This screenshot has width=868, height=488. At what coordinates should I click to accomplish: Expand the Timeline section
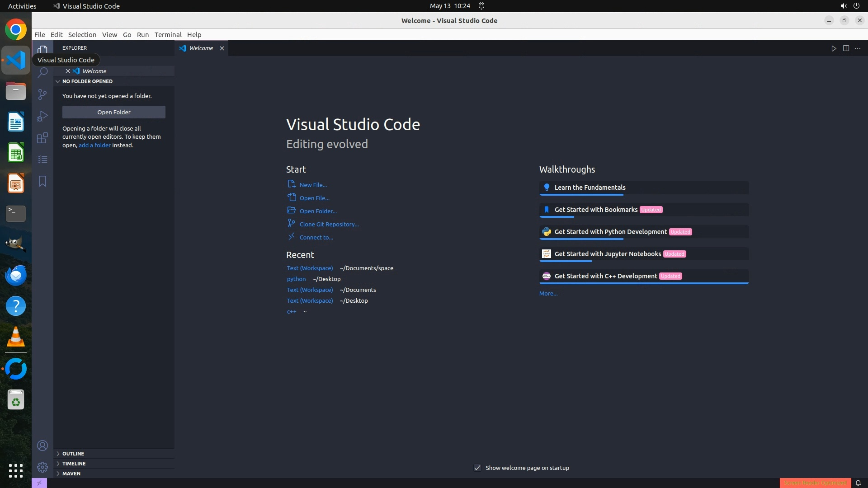pyautogui.click(x=74, y=464)
